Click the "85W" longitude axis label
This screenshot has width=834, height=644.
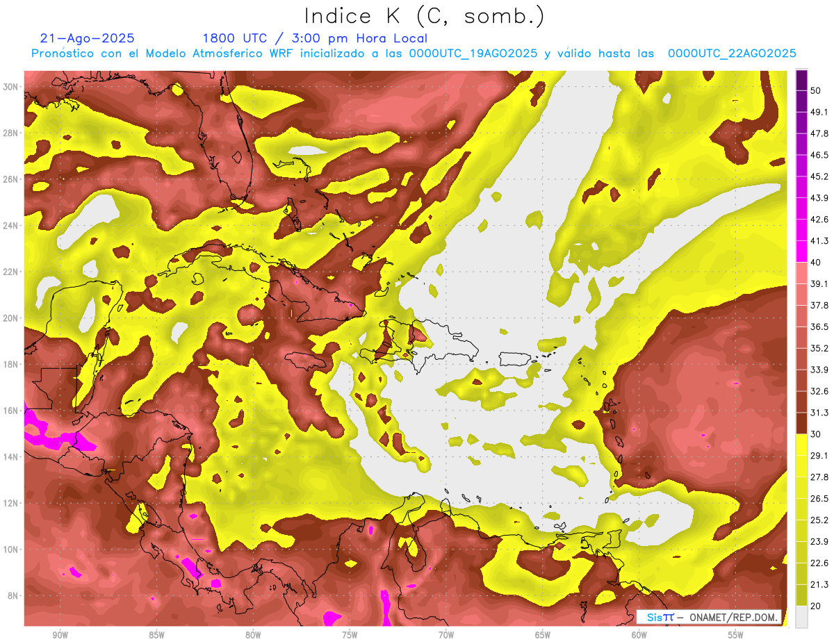coord(156,636)
